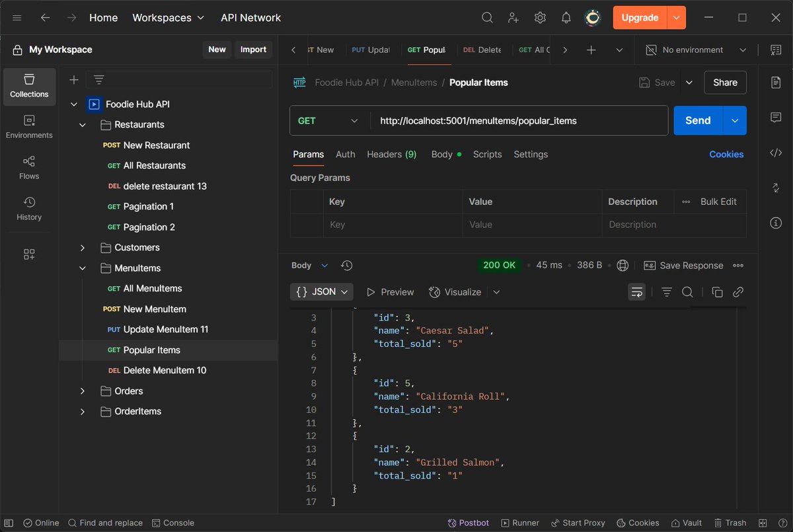Search within the response body
The width and height of the screenshot is (793, 532).
click(x=687, y=292)
